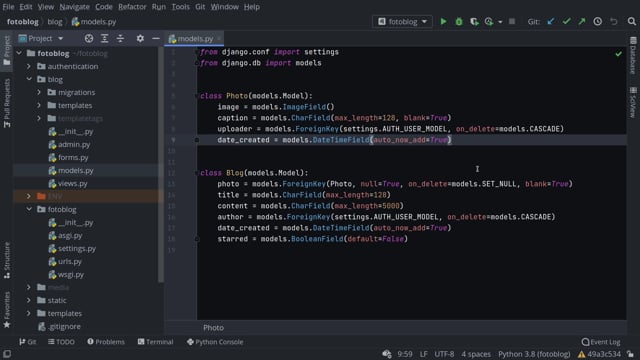Screen dimensions: 640x360
Task: Open the Event Log
Action: tap(601, 342)
